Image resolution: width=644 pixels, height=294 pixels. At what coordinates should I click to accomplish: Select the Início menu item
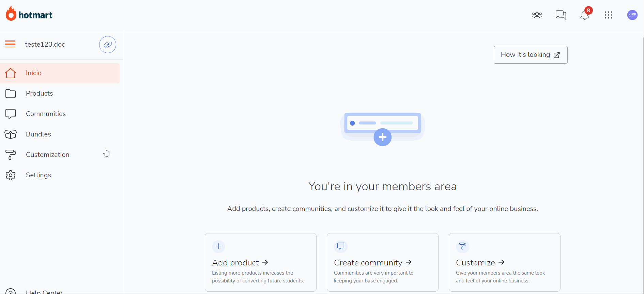click(x=60, y=73)
